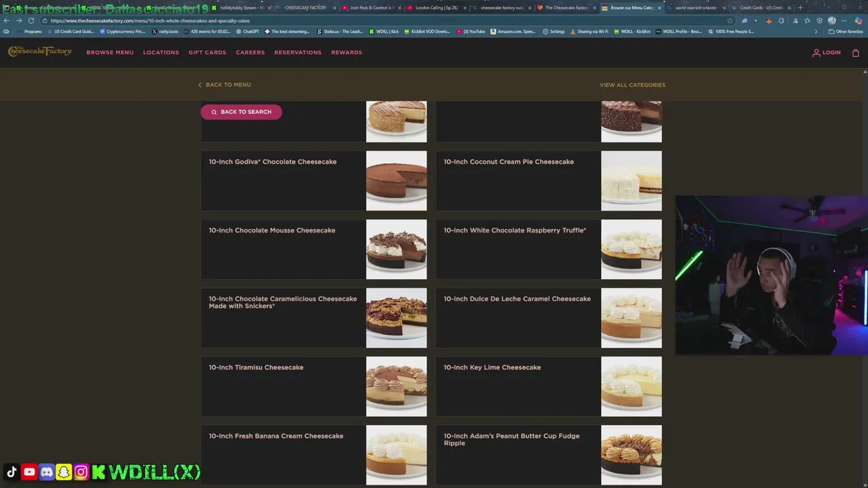The width and height of the screenshot is (868, 488).
Task: Open 10-Inch White Chocolate Raspberry Truffle item
Action: click(549, 249)
